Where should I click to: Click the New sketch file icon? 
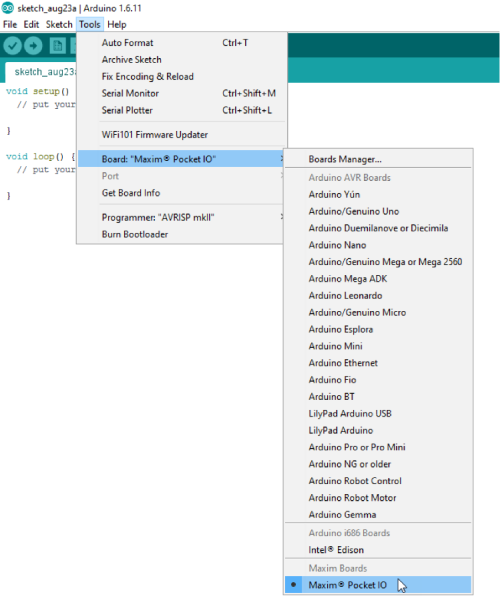tap(58, 46)
